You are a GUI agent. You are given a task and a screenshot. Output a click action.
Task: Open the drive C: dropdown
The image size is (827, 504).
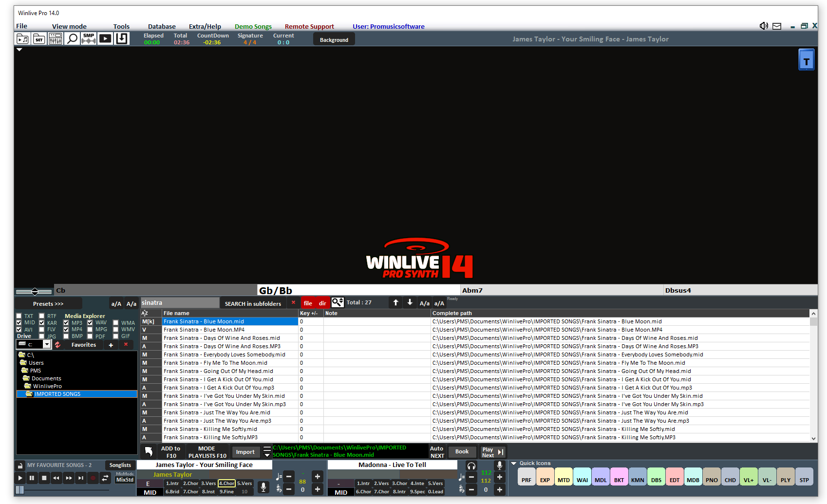(46, 344)
